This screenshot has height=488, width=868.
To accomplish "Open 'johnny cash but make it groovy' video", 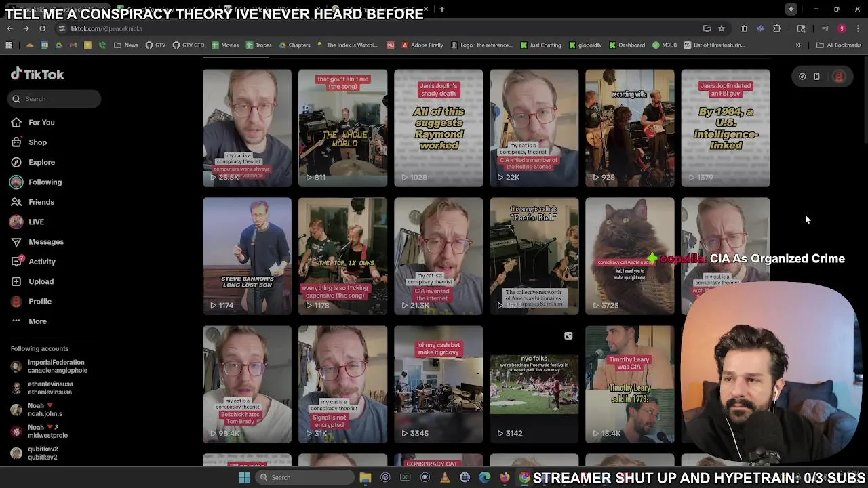I will (x=438, y=384).
